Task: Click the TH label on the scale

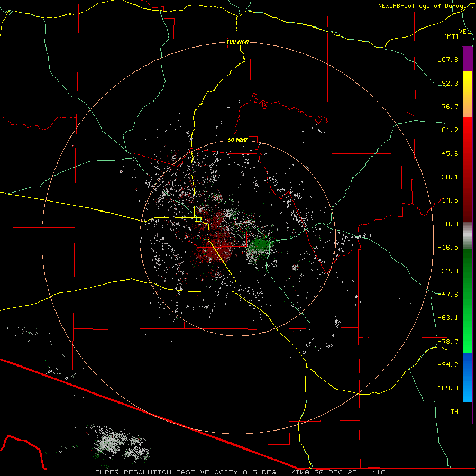Action: [454, 412]
